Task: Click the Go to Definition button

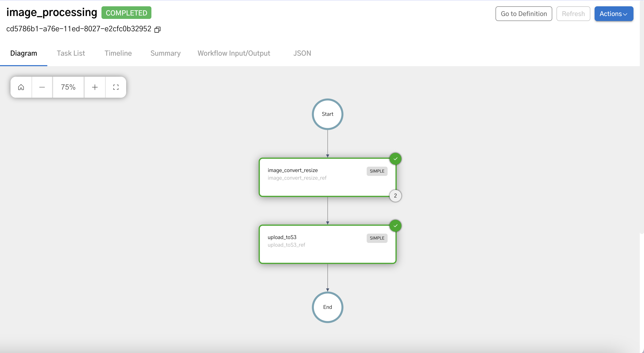Action: point(523,14)
